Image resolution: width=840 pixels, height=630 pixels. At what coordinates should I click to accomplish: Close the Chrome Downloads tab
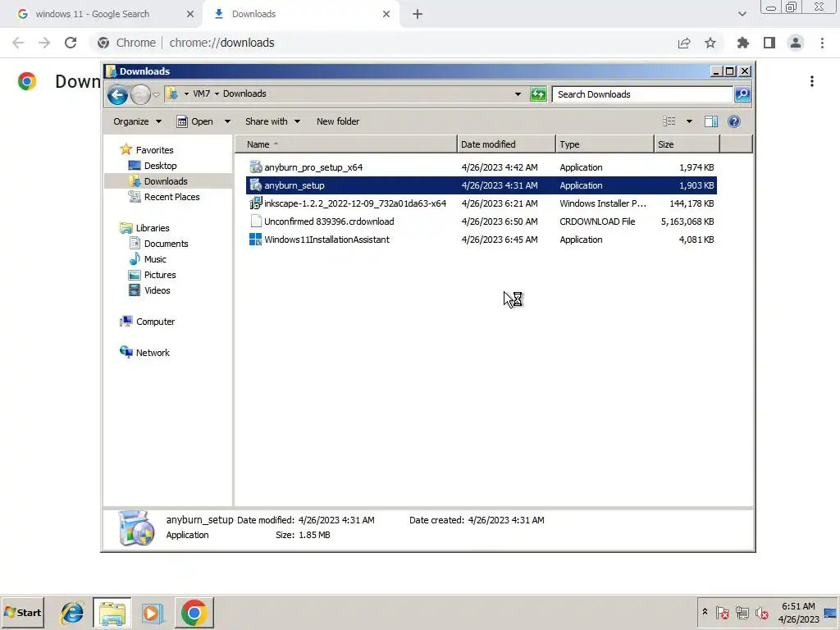[386, 14]
